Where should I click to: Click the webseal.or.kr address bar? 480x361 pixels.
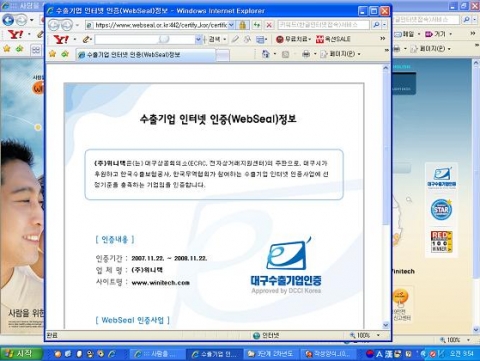click(x=157, y=25)
